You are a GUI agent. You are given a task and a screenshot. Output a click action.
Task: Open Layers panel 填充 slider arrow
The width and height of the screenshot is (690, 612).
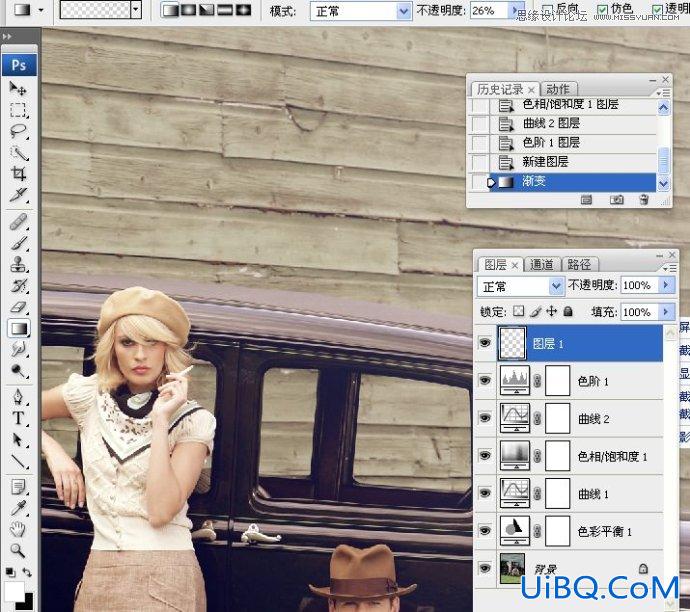pos(666,312)
